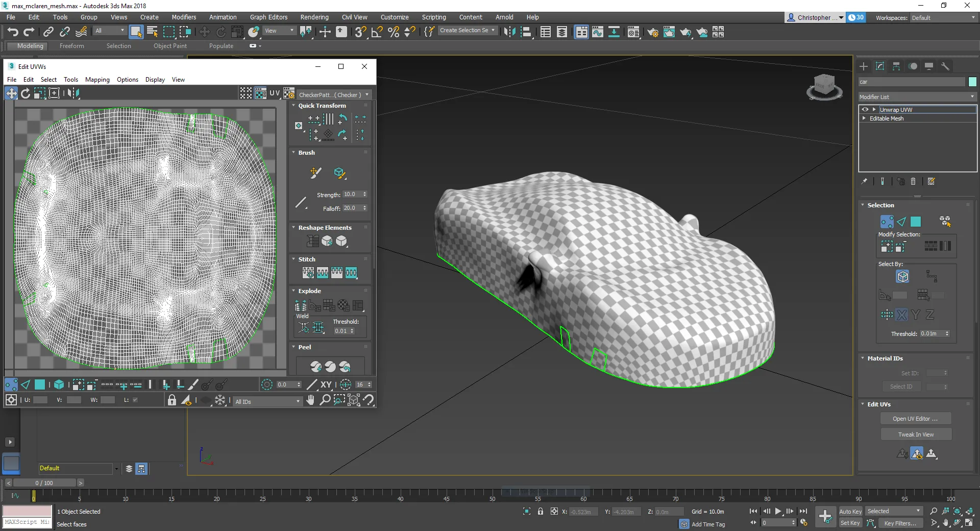Click the Open UV Editor button

click(x=915, y=419)
